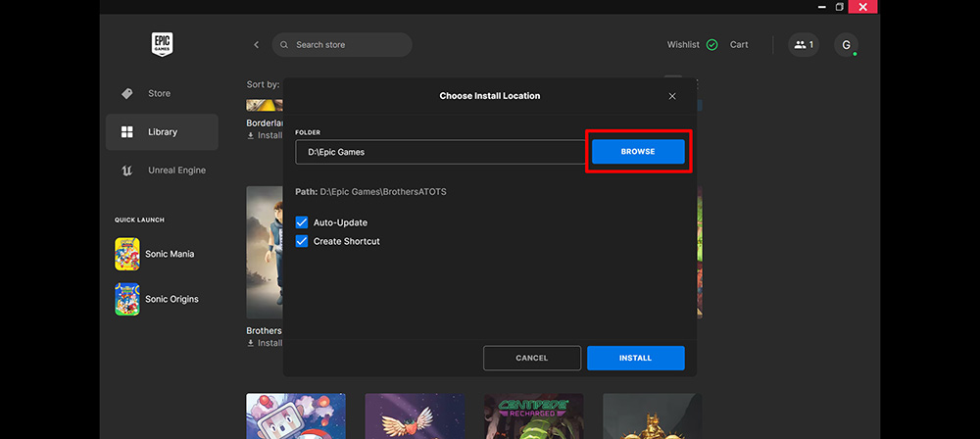
Task: Click the Browse button
Action: pos(638,152)
